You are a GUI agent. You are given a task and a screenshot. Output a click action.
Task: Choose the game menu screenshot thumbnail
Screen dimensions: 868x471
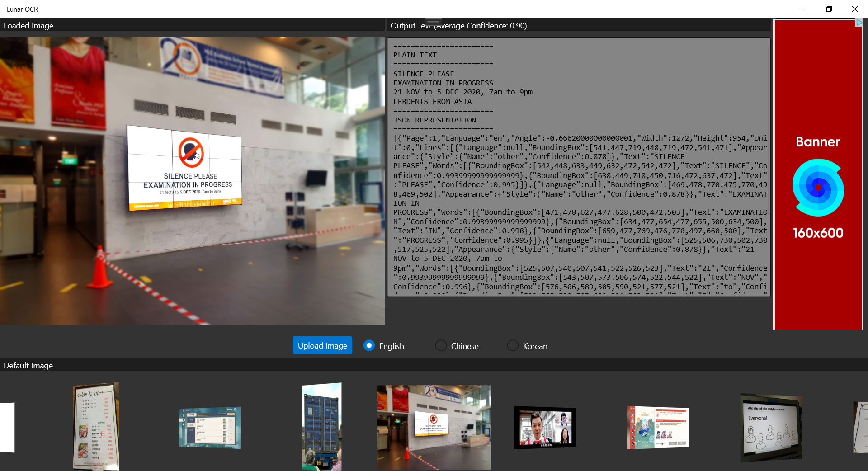pos(210,427)
